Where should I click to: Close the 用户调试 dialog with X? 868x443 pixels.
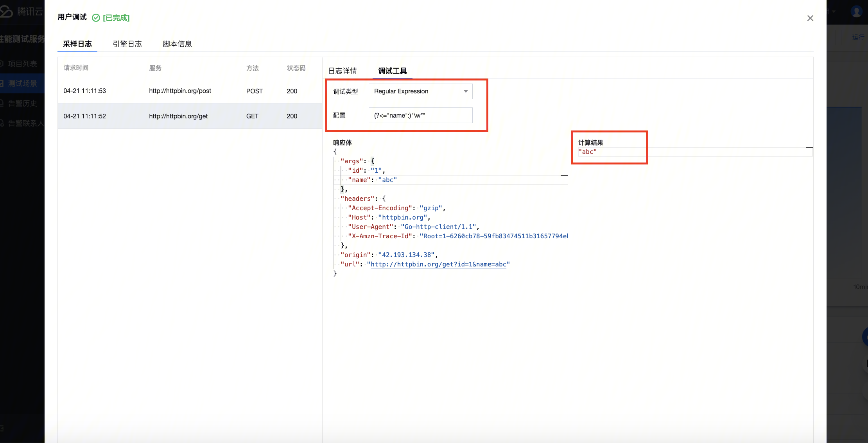(x=810, y=18)
